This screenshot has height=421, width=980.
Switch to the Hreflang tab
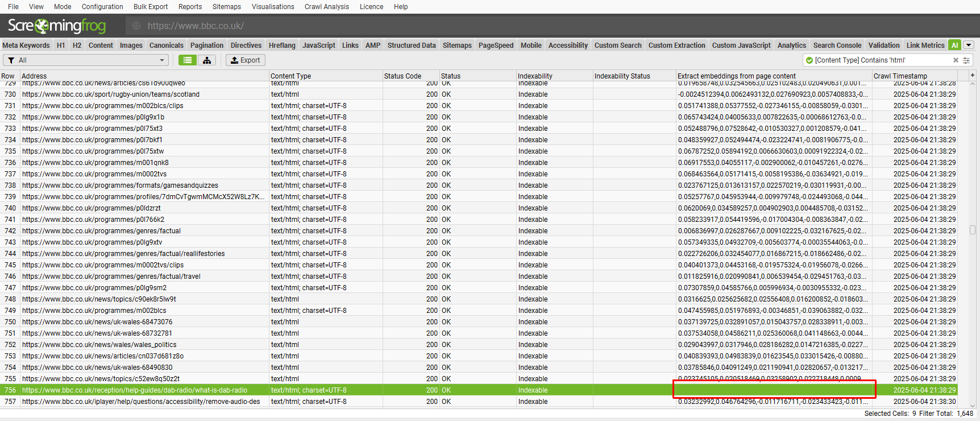[282, 45]
